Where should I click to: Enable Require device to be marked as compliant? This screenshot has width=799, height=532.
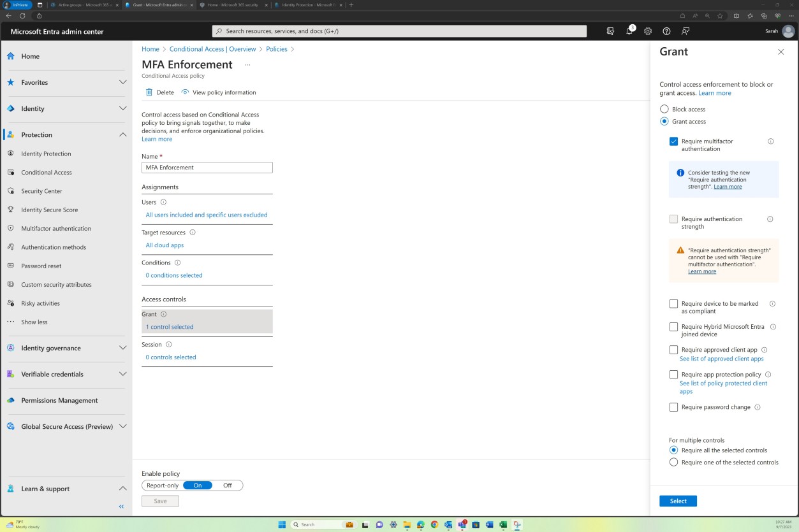tap(673, 303)
